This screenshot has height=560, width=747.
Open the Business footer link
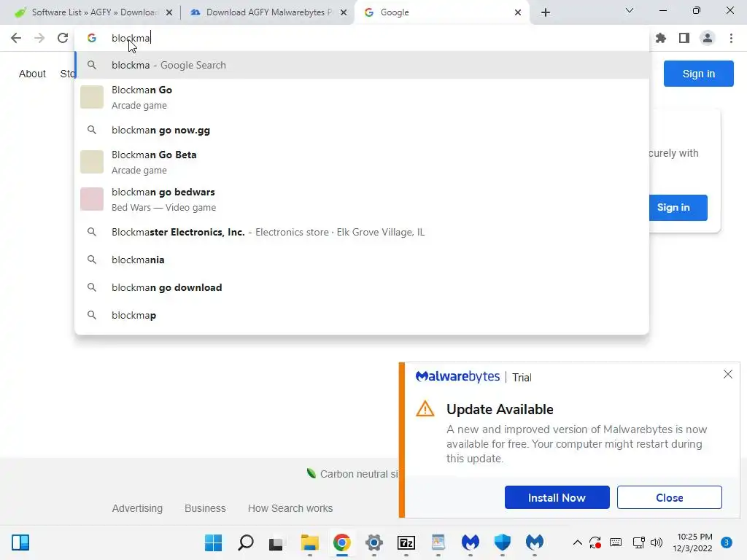(205, 508)
